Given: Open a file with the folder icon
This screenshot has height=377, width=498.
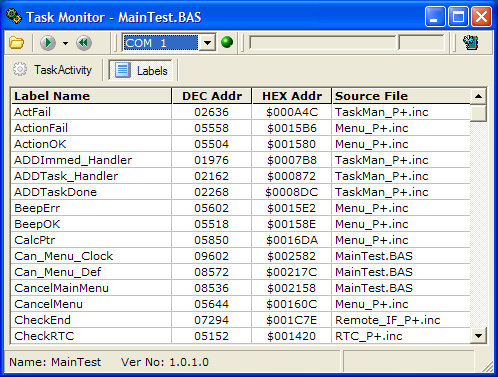Looking at the screenshot, I should point(16,43).
